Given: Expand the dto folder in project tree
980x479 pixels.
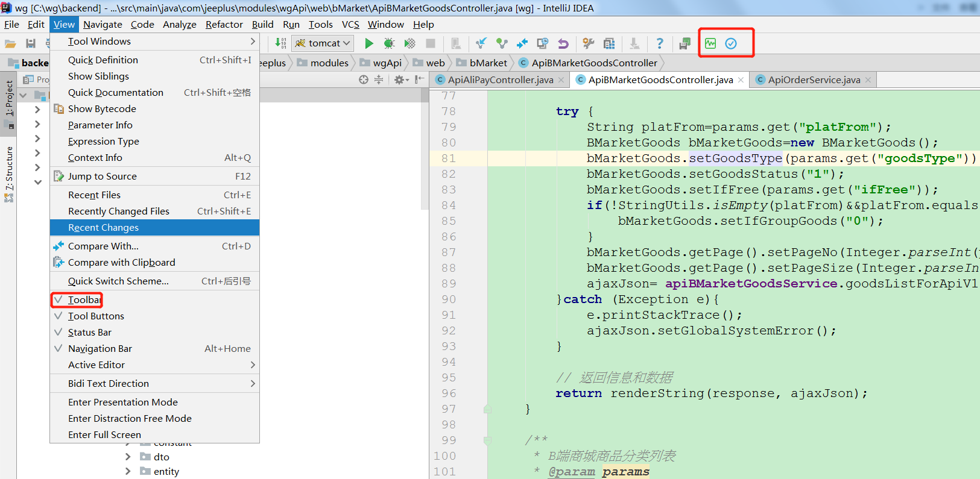Looking at the screenshot, I should (x=128, y=457).
